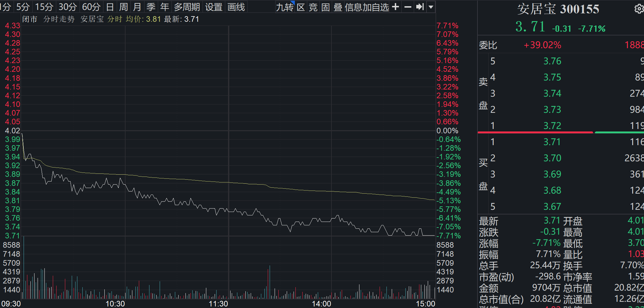Screen dimensions: 644x308
Task: Click the 区 interval statistics icon
Action: coord(301,7)
